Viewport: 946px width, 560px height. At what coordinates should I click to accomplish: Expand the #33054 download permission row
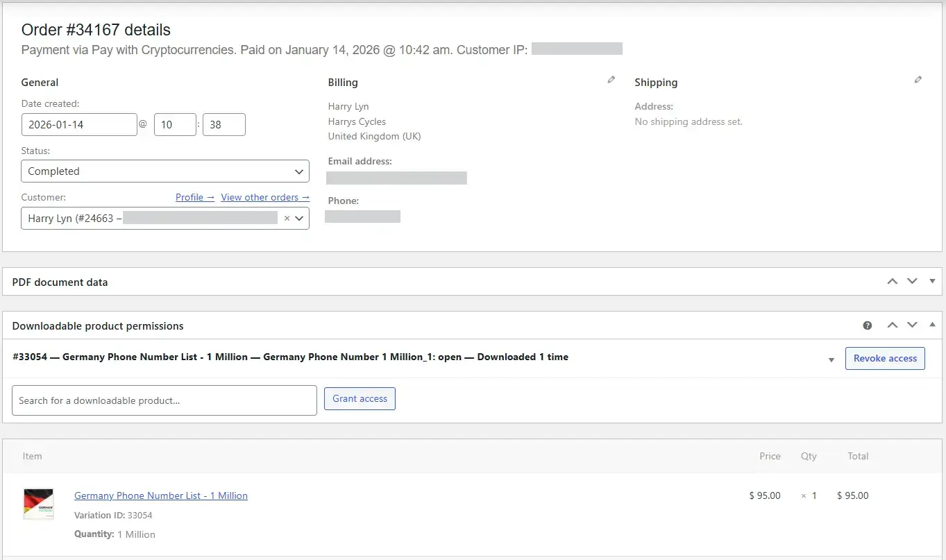[831, 359]
